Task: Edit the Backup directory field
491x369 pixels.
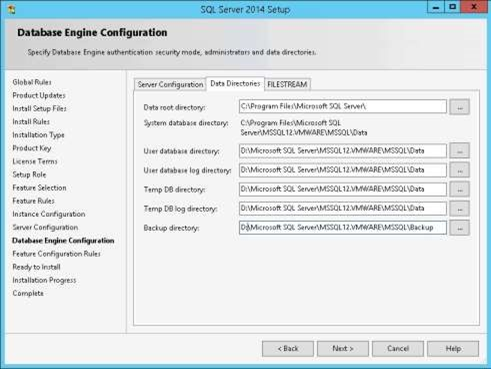Action: 343,228
